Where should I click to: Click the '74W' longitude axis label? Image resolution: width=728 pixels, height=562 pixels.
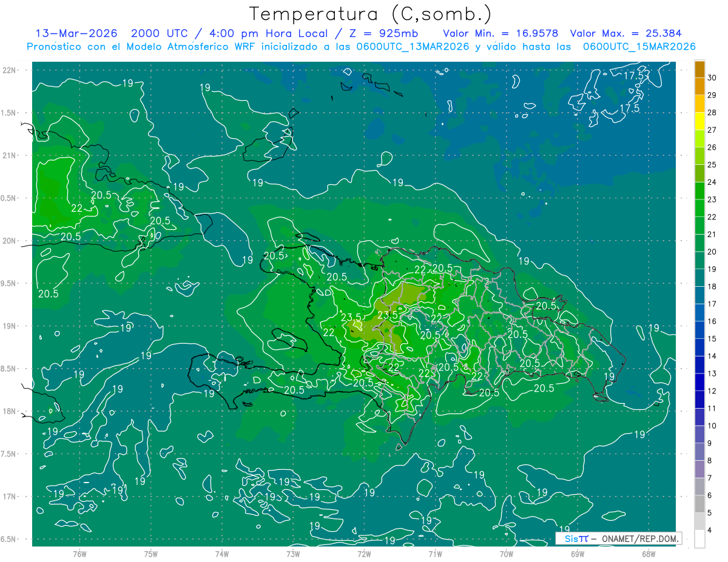coord(222,554)
